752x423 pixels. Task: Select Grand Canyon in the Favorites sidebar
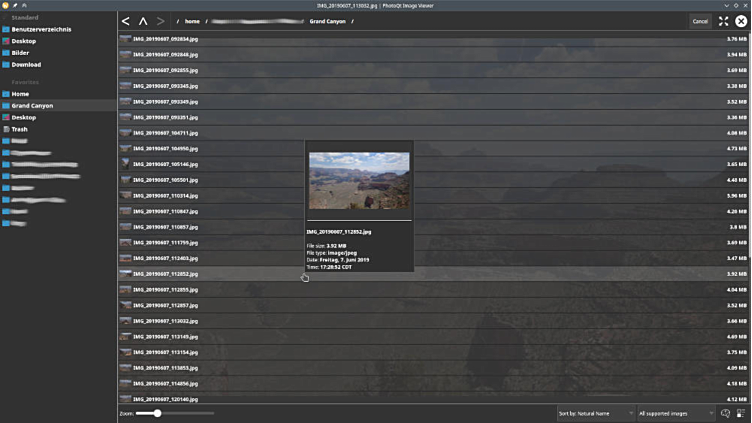click(32, 105)
